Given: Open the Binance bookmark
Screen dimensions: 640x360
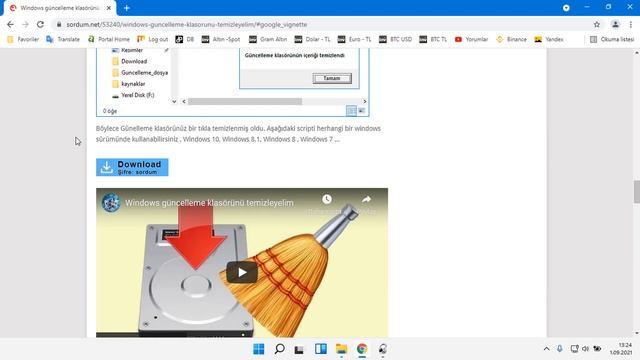Looking at the screenshot, I should tap(511, 39).
